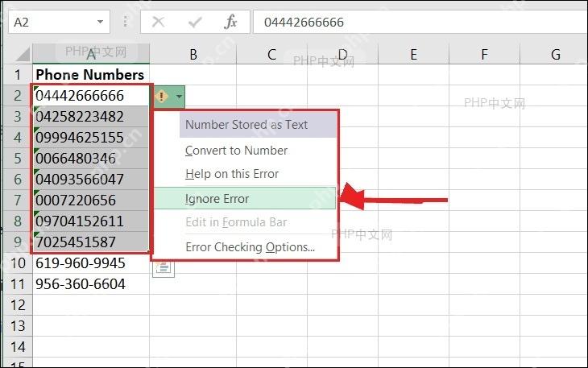Select row 1 header
The image size is (588, 368).
pyautogui.click(x=18, y=75)
